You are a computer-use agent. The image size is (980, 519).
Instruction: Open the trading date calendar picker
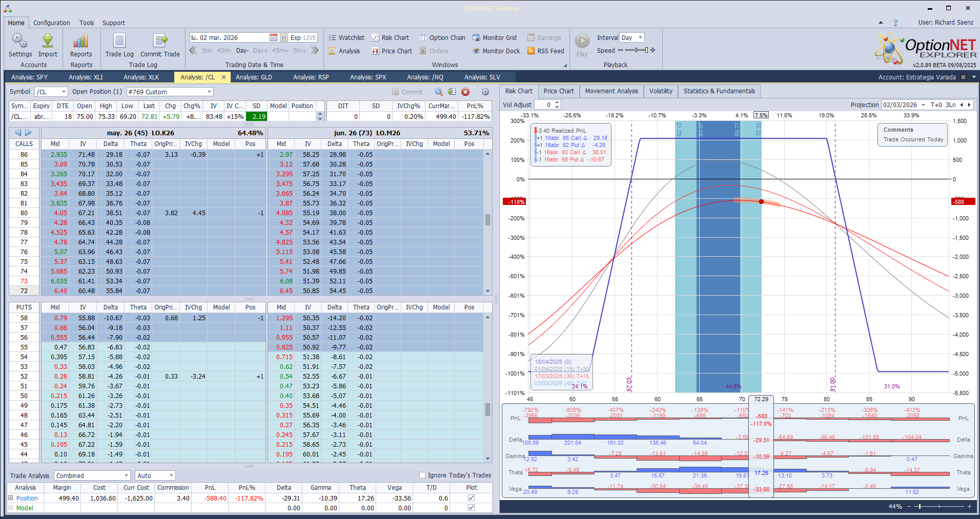pos(273,37)
